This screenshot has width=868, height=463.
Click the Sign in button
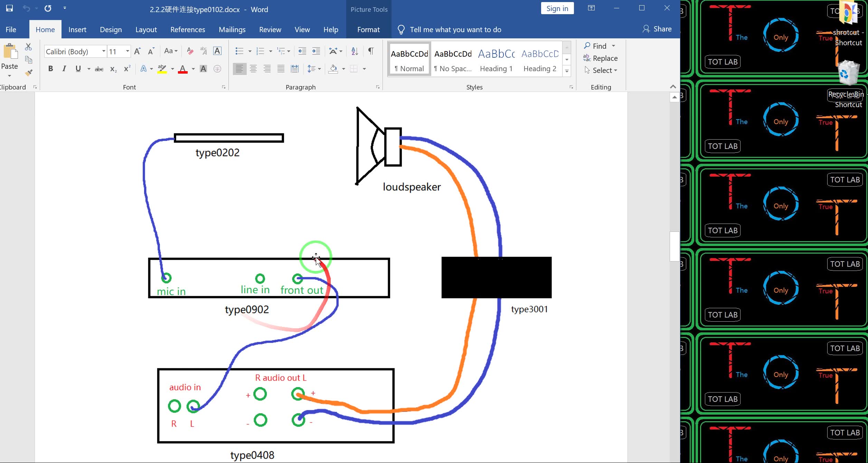pyautogui.click(x=557, y=9)
